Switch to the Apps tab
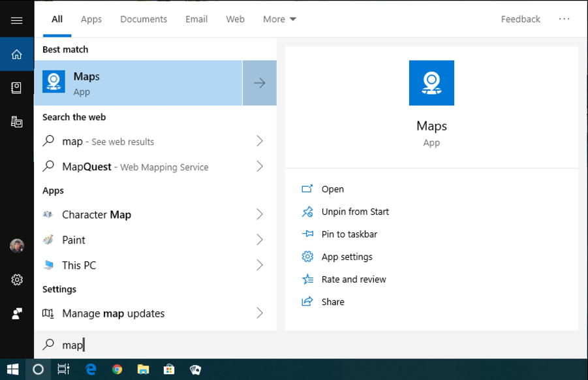The image size is (588, 380). click(91, 19)
